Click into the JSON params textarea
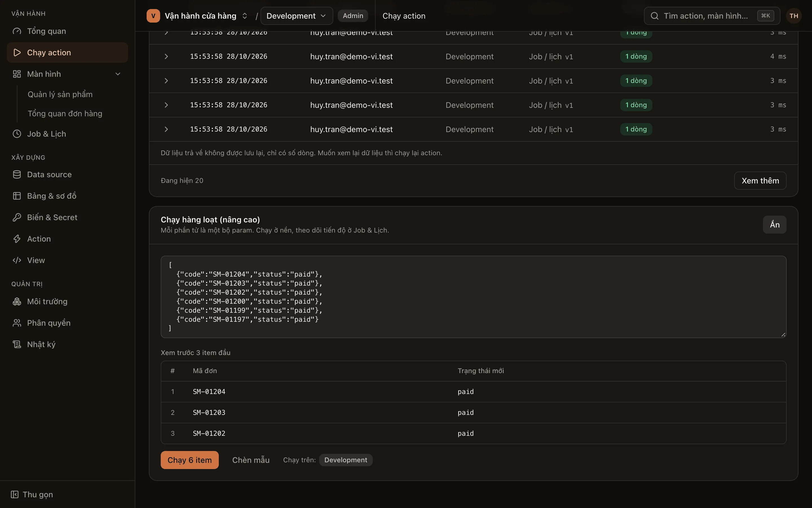 click(473, 297)
